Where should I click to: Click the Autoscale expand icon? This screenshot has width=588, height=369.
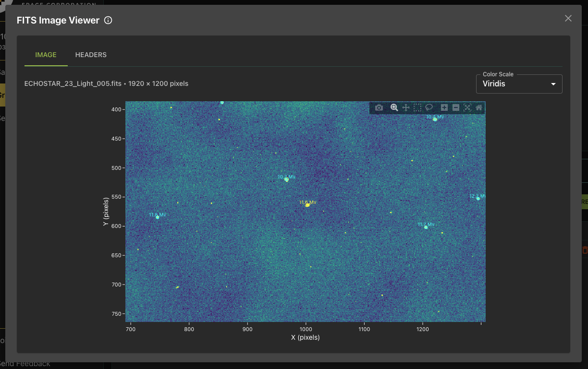click(467, 107)
